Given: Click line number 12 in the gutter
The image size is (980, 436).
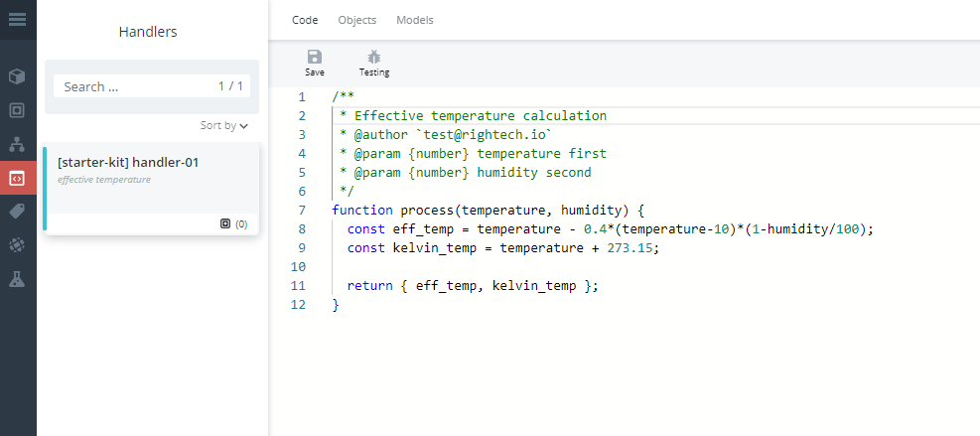Looking at the screenshot, I should point(299,305).
